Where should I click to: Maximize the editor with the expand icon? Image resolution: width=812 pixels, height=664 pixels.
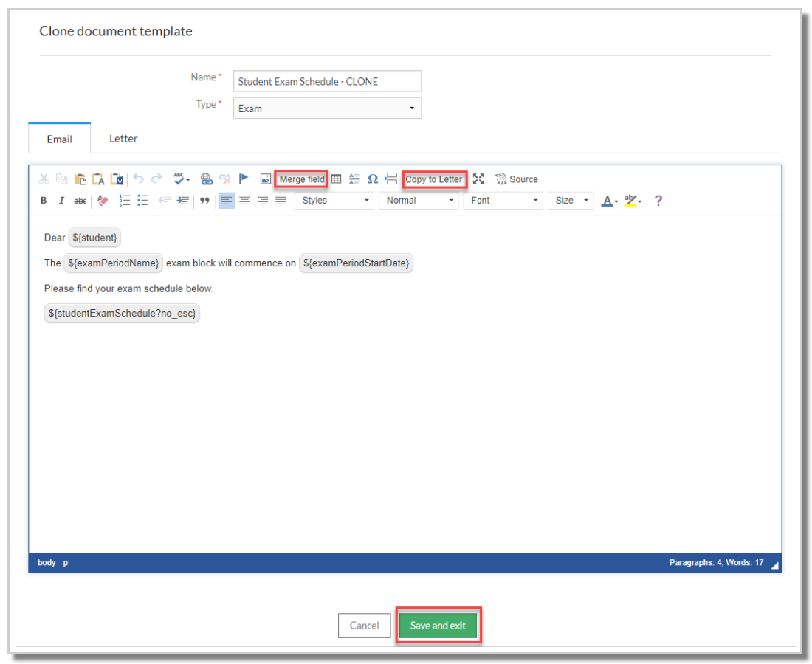(478, 179)
